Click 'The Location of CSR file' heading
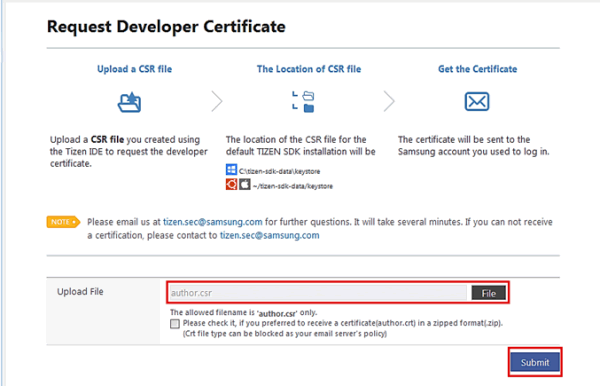The height and width of the screenshot is (386, 600). click(309, 69)
